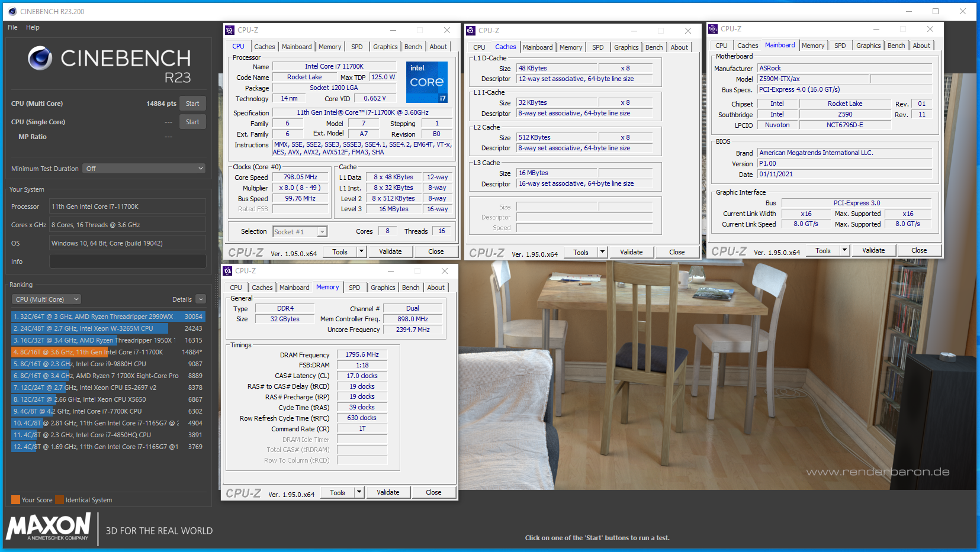This screenshot has width=980, height=552.
Task: Click the CPU-Z title icon in the Motherboard window
Action: 714,29
